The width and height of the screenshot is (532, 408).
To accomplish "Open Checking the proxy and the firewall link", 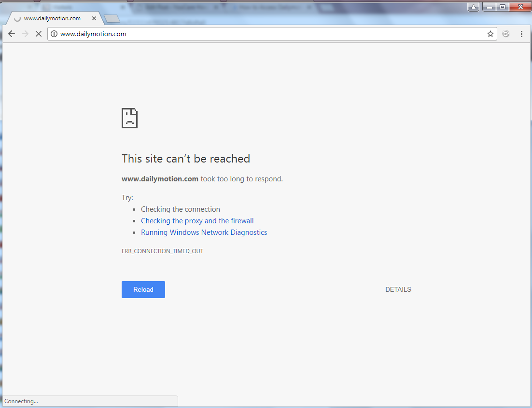I will (197, 221).
